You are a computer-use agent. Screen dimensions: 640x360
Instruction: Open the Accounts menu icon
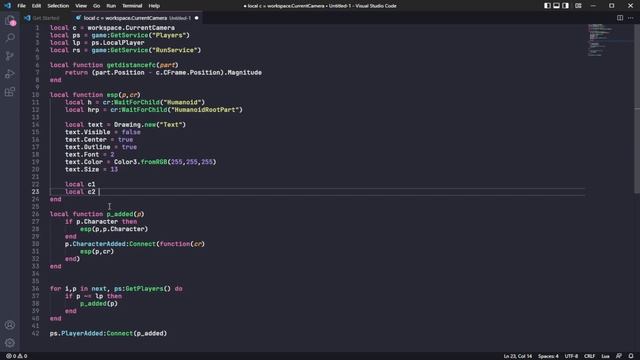click(x=10, y=325)
